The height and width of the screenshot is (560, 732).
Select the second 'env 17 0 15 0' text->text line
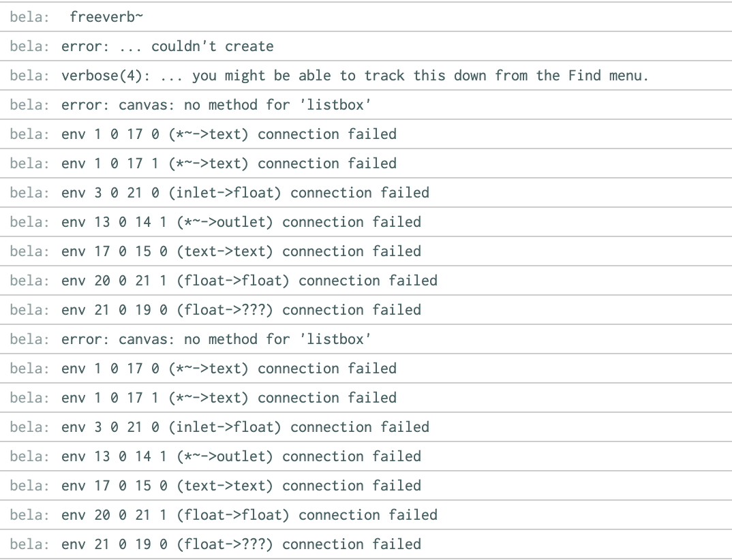click(x=241, y=486)
